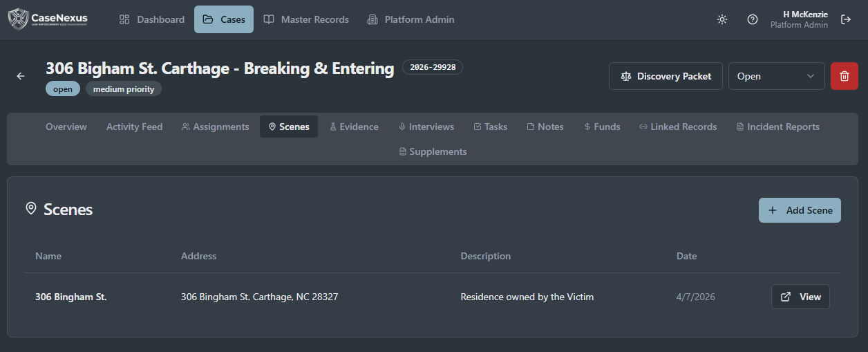Switch to the Evidence tab
This screenshot has height=352, width=868.
pos(354,127)
